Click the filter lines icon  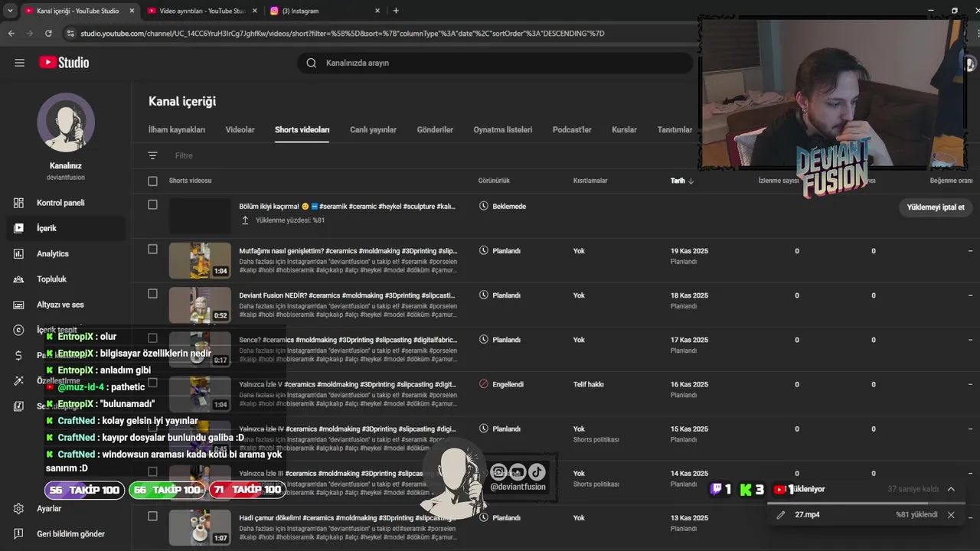point(152,155)
